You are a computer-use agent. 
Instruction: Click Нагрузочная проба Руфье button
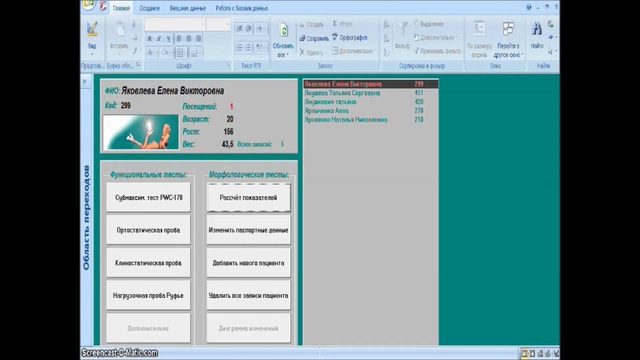point(149,296)
